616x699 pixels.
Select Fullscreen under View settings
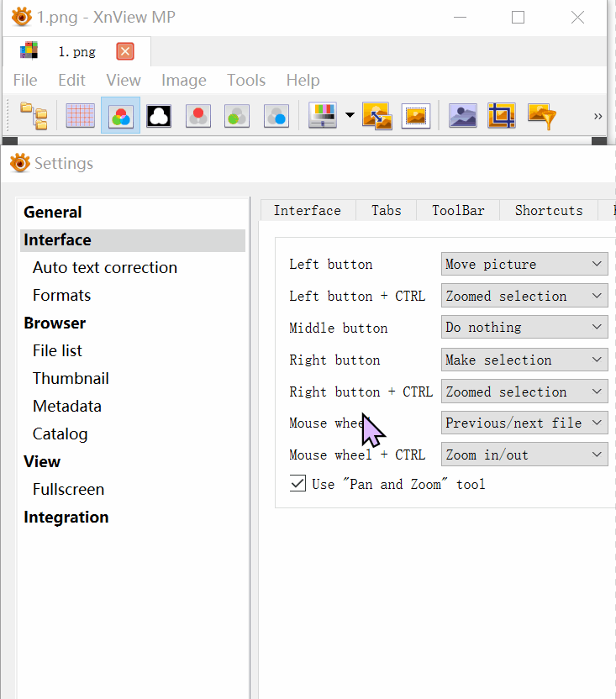point(69,490)
